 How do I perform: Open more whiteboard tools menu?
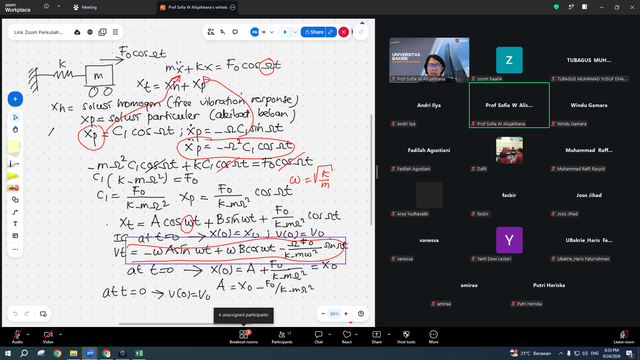coord(15,249)
